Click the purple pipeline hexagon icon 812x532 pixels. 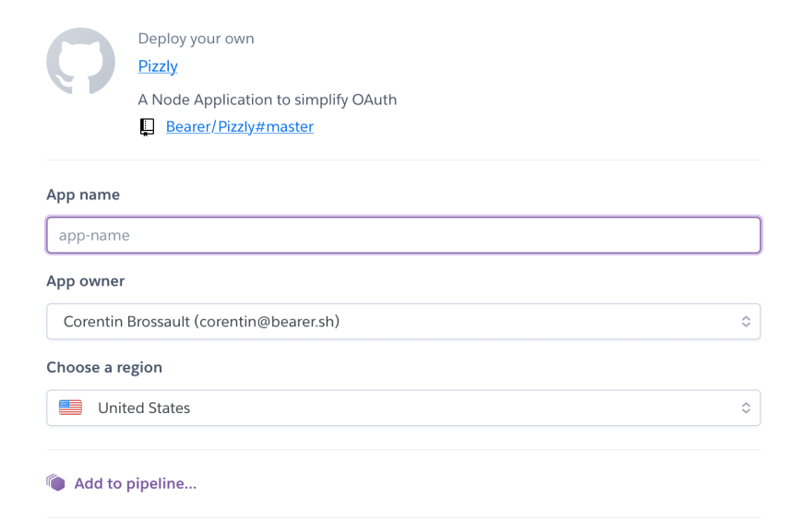pyautogui.click(x=55, y=482)
